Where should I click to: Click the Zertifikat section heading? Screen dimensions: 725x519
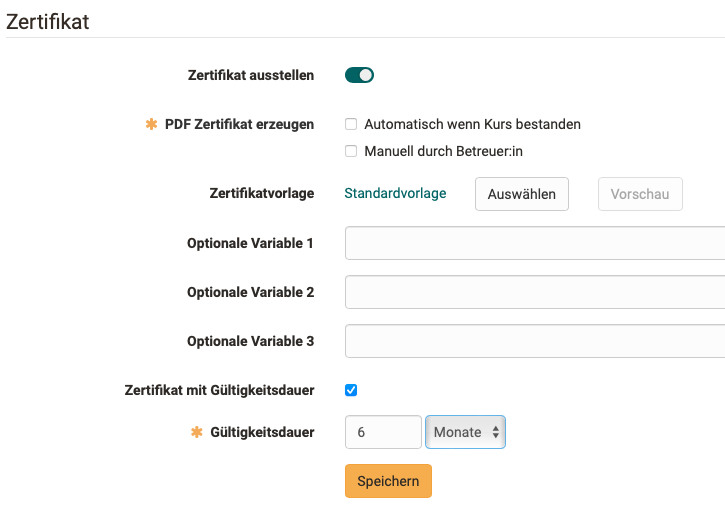click(48, 22)
